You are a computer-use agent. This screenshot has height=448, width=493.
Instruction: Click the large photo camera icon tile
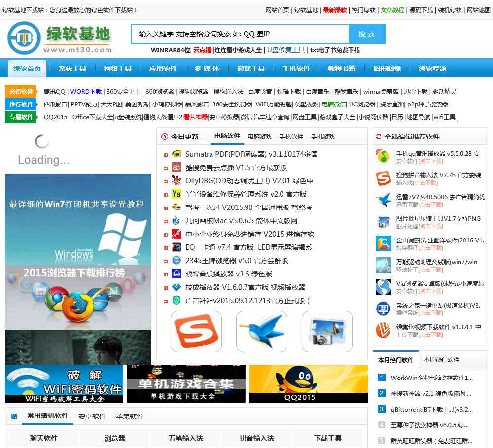pos(327,332)
